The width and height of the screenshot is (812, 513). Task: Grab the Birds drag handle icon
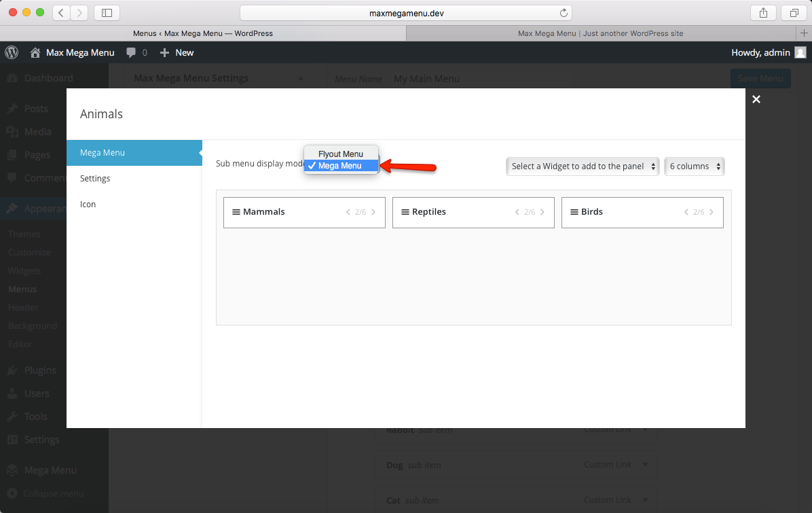574,212
